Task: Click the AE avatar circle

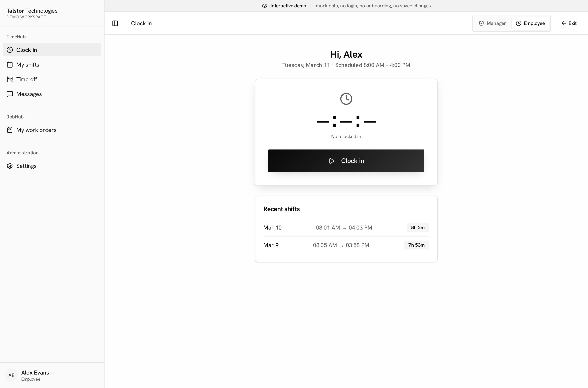Action: (x=11, y=375)
